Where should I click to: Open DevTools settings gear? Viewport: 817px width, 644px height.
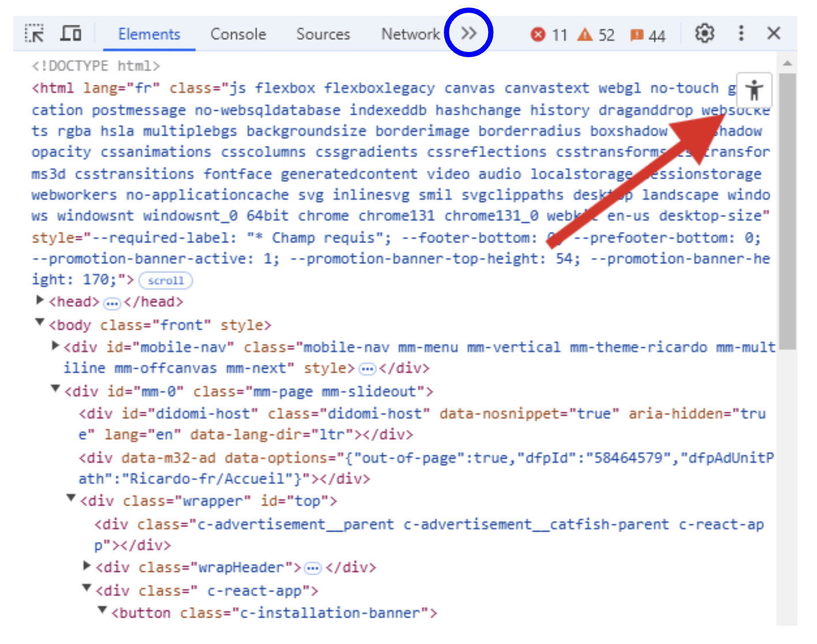pyautogui.click(x=704, y=33)
